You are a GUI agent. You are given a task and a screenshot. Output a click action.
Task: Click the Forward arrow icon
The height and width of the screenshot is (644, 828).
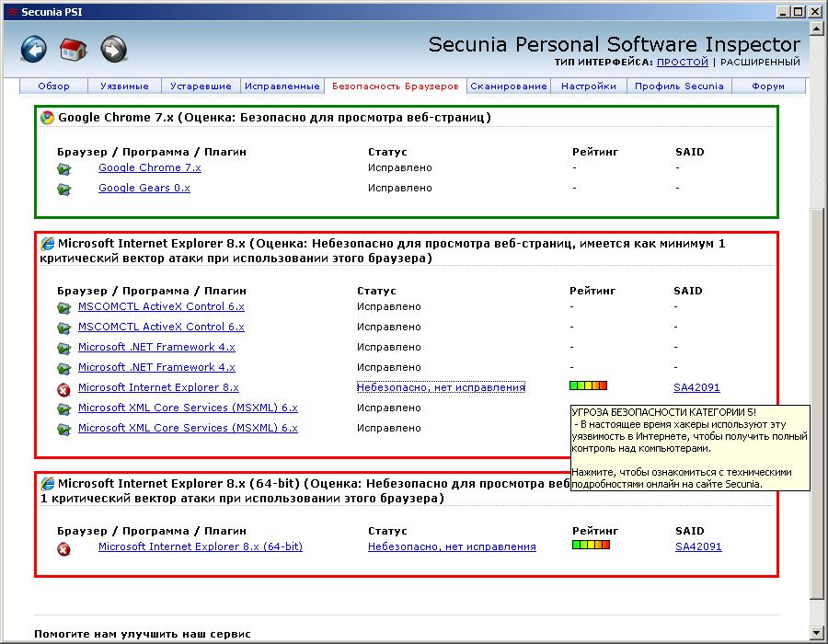(x=113, y=49)
